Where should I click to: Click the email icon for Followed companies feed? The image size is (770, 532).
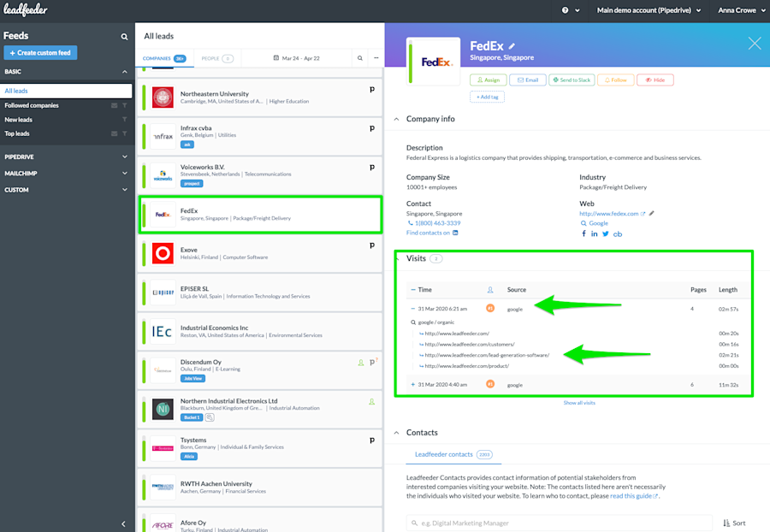[x=114, y=105]
